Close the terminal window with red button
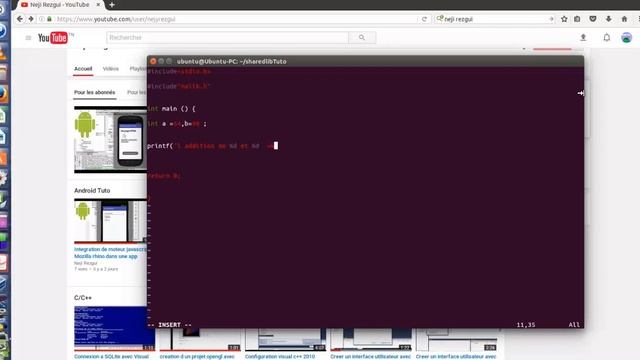 (153, 61)
